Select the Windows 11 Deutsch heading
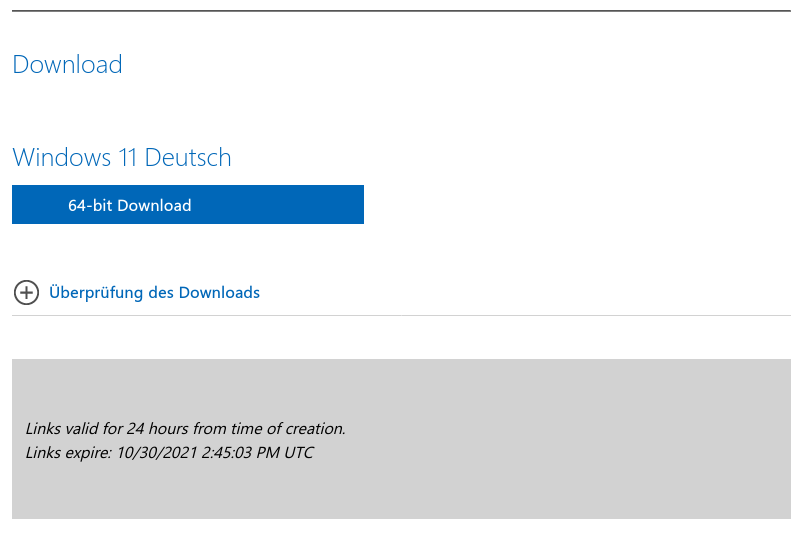 122,157
